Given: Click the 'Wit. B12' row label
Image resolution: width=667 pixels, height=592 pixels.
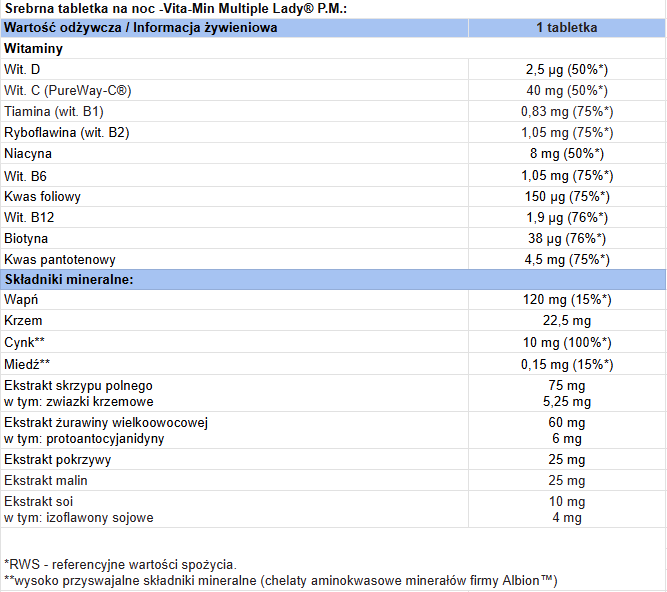Looking at the screenshot, I should 29,217.
